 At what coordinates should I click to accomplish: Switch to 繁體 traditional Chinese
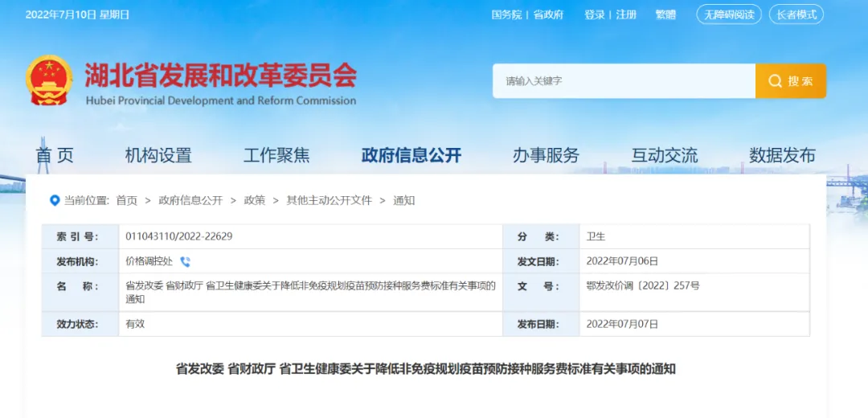(665, 15)
